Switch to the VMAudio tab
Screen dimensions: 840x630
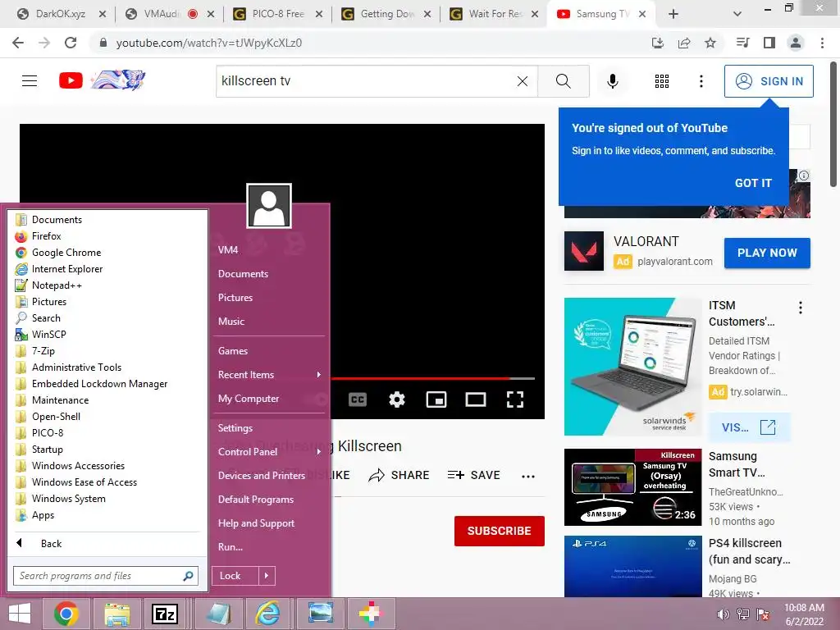point(169,14)
